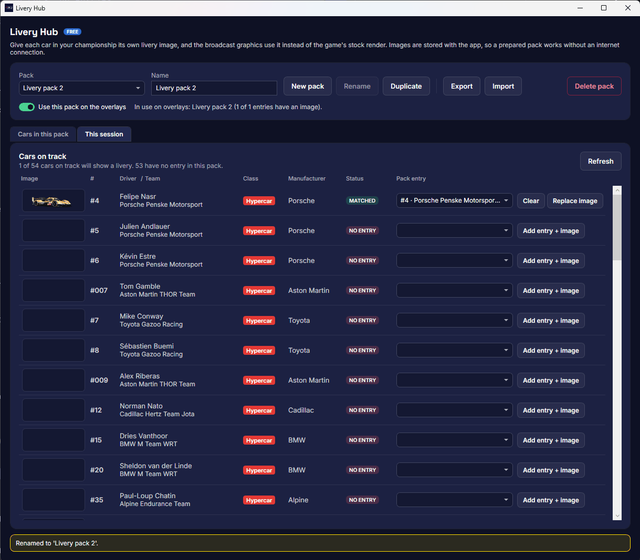Click the Hypercar class badge for #7 Mike Conway
The image size is (640, 560).
pyautogui.click(x=259, y=320)
